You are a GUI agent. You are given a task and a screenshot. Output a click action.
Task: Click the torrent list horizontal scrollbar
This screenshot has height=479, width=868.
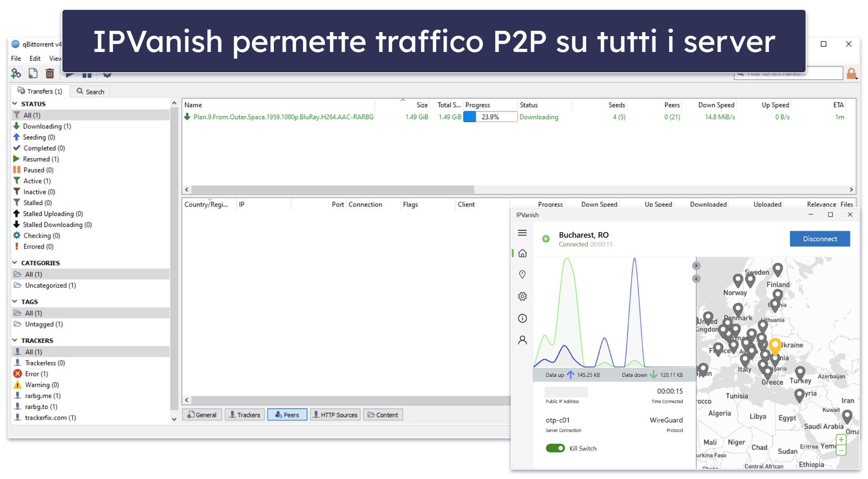pyautogui.click(x=333, y=189)
